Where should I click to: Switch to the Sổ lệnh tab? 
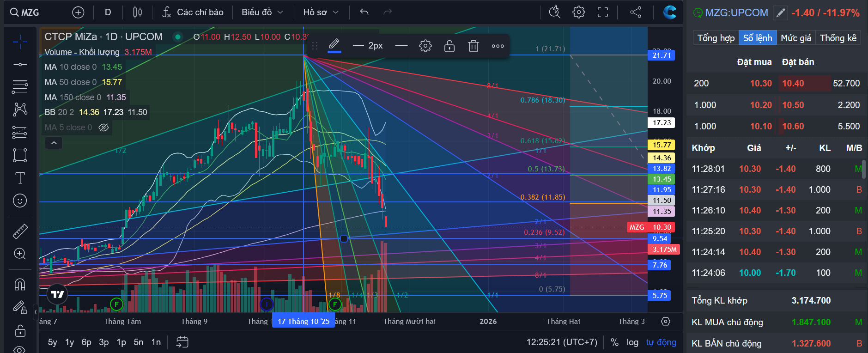tap(758, 38)
